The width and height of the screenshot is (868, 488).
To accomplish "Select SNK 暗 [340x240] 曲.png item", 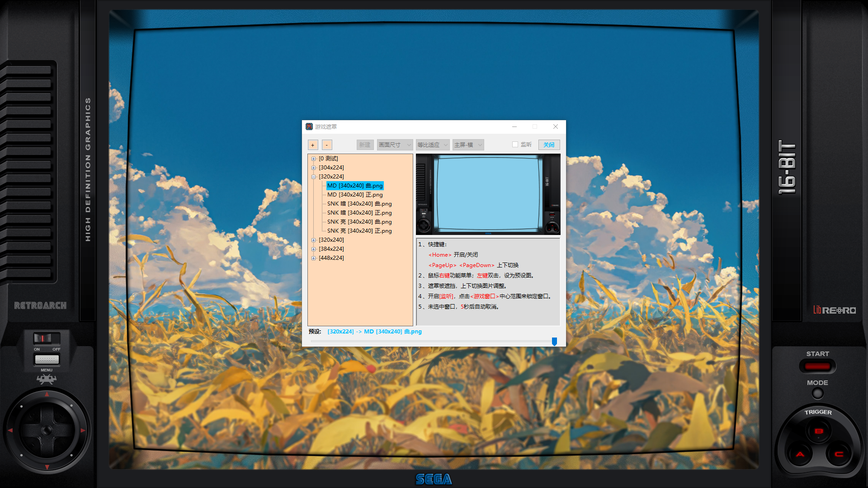I will click(359, 204).
